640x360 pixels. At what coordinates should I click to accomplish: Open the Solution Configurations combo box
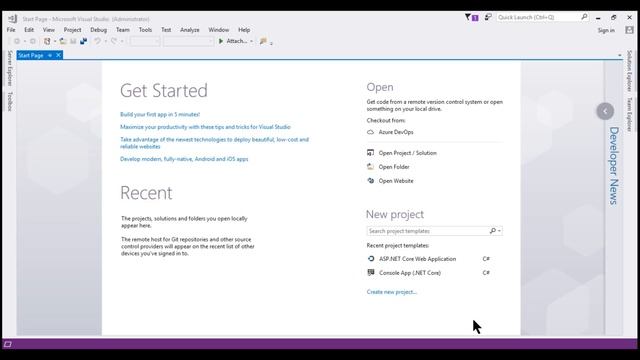click(145, 41)
